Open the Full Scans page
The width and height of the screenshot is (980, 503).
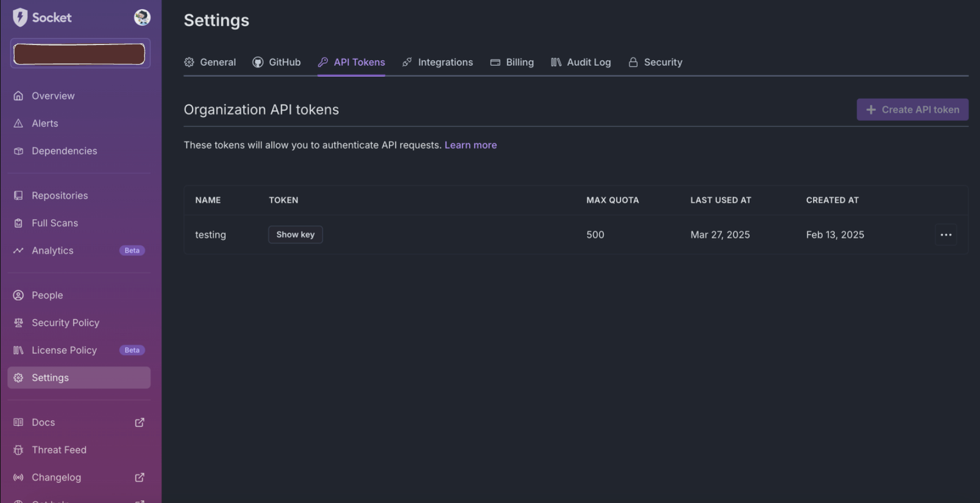[x=54, y=223]
